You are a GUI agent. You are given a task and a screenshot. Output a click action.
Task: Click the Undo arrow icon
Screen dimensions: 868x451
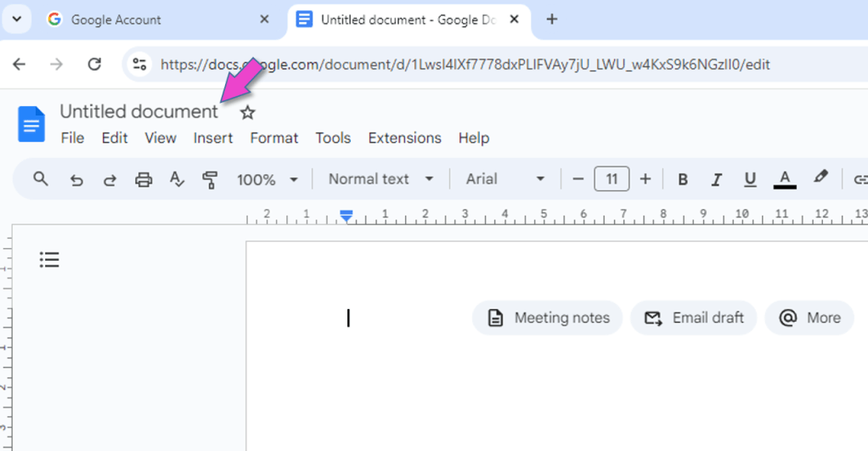[x=76, y=179]
